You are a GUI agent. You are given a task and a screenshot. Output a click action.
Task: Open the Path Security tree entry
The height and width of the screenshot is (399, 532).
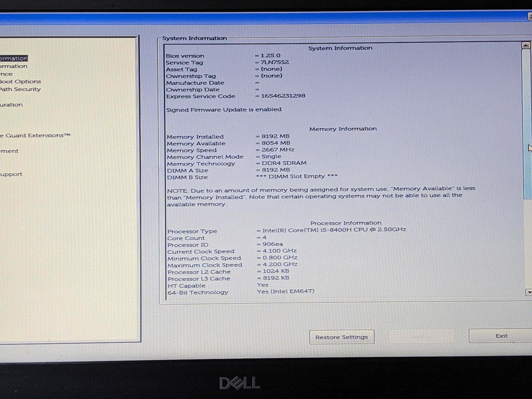20,89
